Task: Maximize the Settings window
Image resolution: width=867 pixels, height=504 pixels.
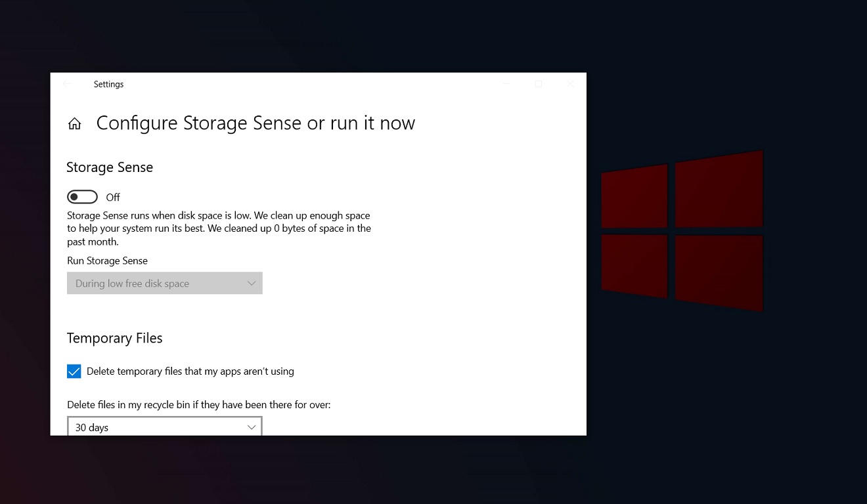Action: 539,84
